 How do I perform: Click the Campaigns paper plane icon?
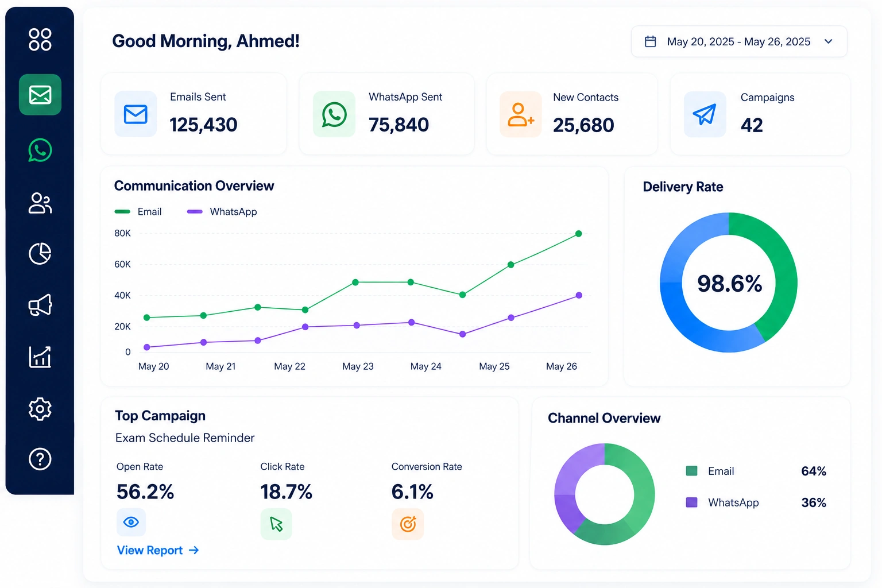click(x=705, y=114)
